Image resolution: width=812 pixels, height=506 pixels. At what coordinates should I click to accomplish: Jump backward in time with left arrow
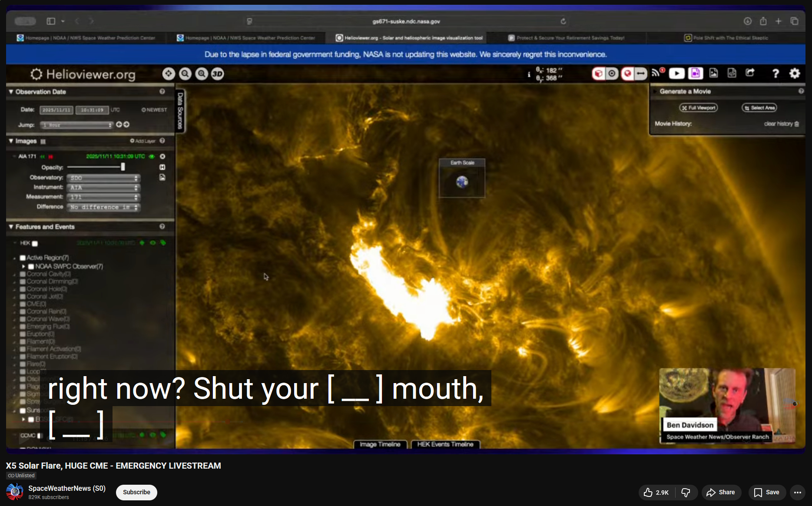[x=119, y=125]
